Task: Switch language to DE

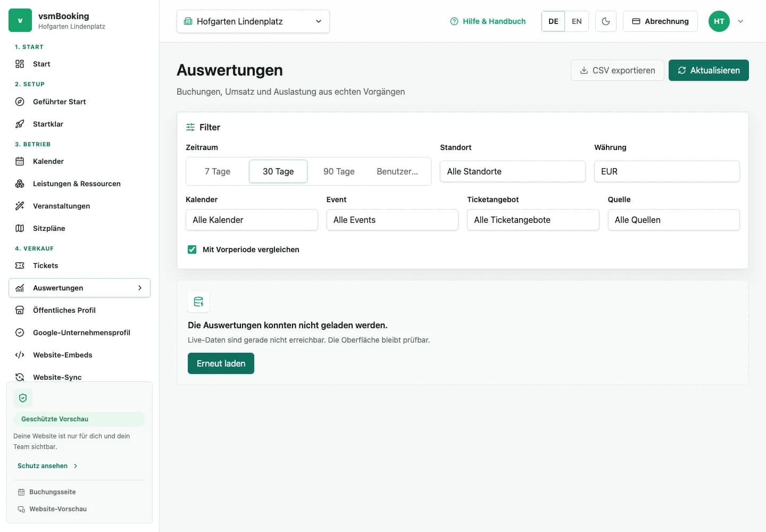Action: [x=553, y=21]
